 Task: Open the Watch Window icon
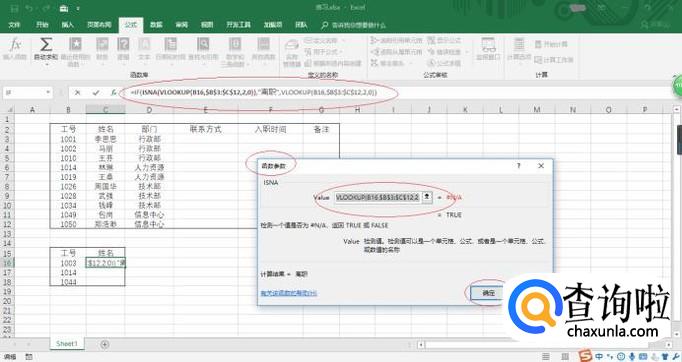pos(488,48)
